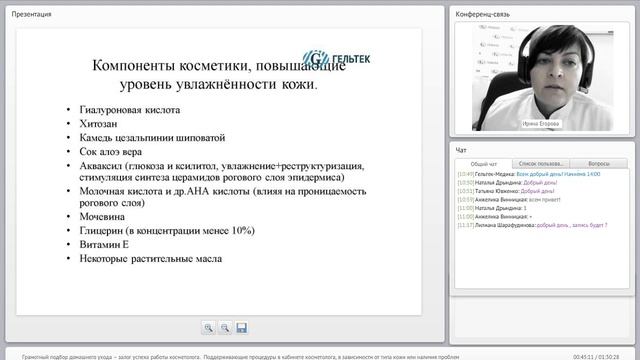
Task: Click the speaker name label on the video
Action: click(x=540, y=124)
